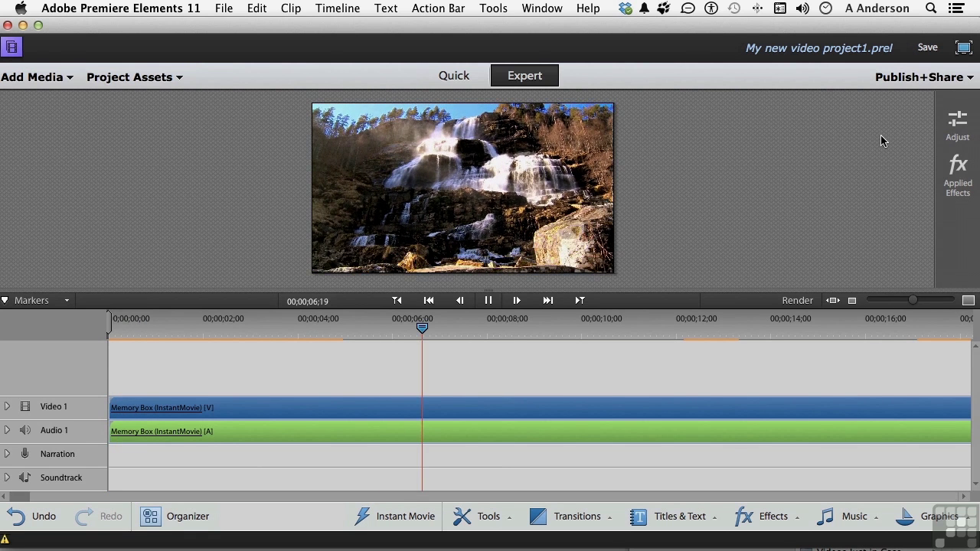Click the playhead marker on the ruler
Image resolution: width=980 pixels, height=551 pixels.
422,328
